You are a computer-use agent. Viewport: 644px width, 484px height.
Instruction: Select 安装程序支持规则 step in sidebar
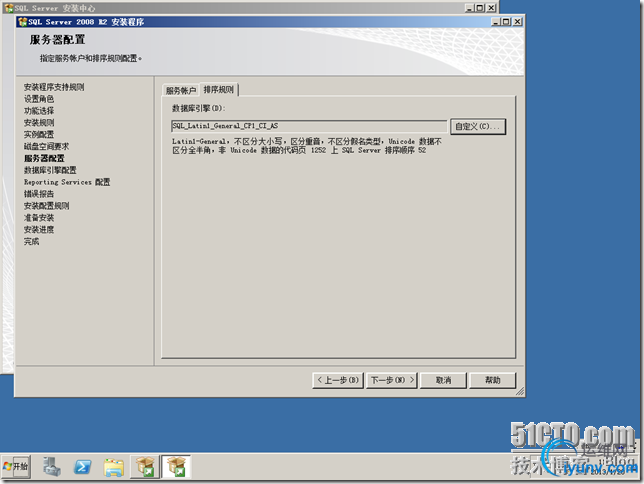[x=54, y=87]
